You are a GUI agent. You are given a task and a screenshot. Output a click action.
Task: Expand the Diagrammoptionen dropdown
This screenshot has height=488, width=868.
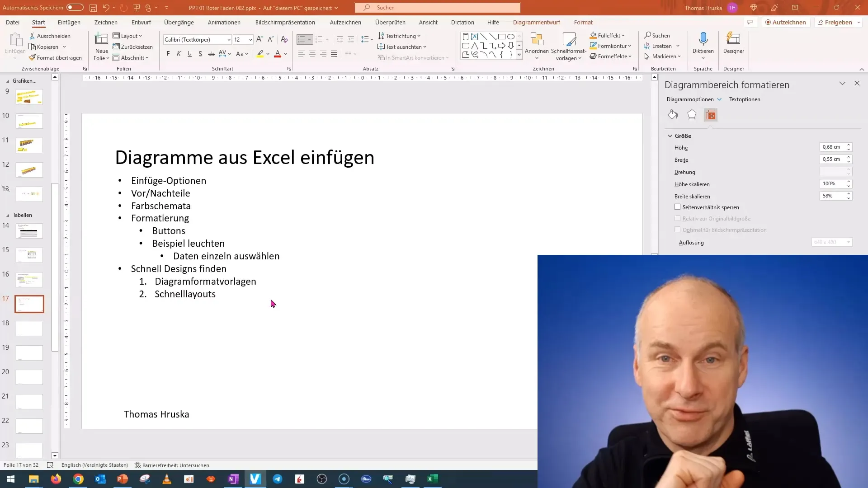point(719,99)
